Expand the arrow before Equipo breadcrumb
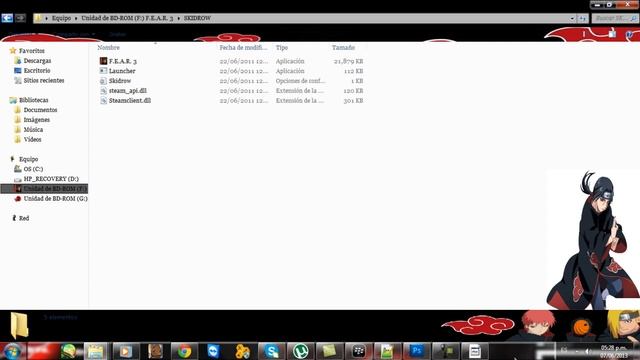The height and width of the screenshot is (360, 640). (47, 18)
